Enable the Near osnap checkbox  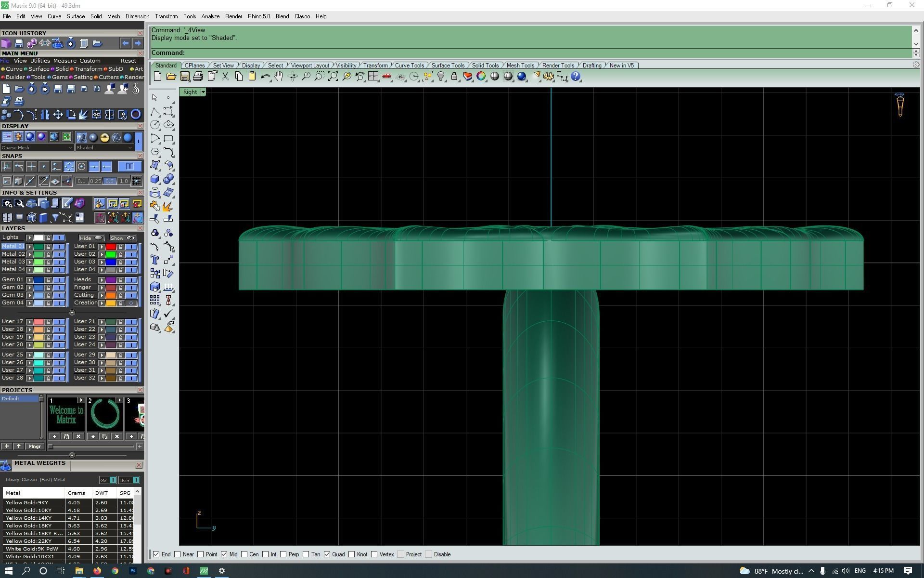pyautogui.click(x=178, y=554)
